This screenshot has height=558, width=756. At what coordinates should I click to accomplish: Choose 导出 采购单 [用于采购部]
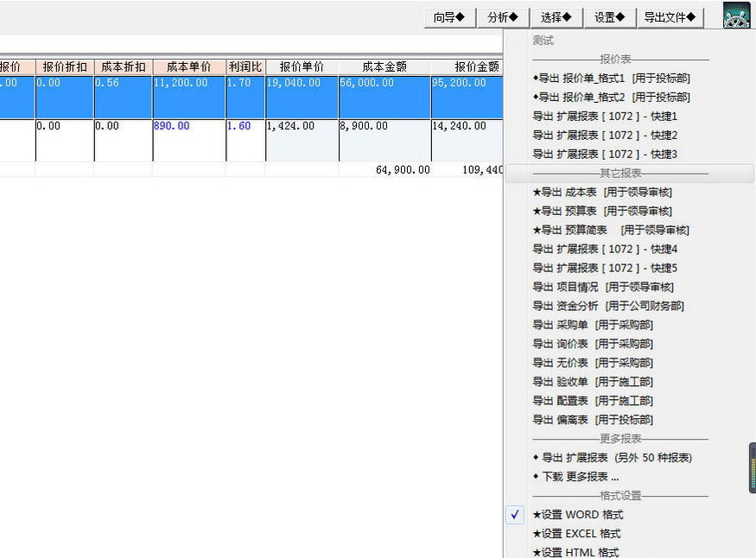pos(593,325)
